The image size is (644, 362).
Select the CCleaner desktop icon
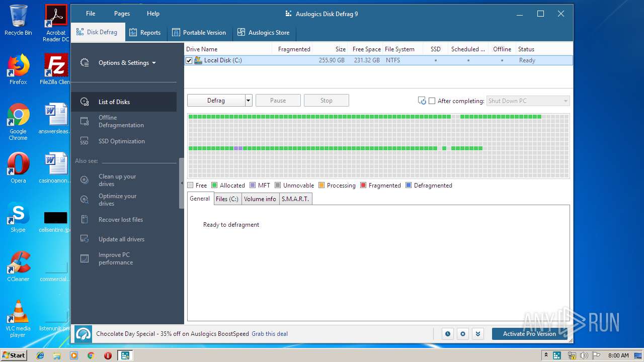tap(18, 266)
